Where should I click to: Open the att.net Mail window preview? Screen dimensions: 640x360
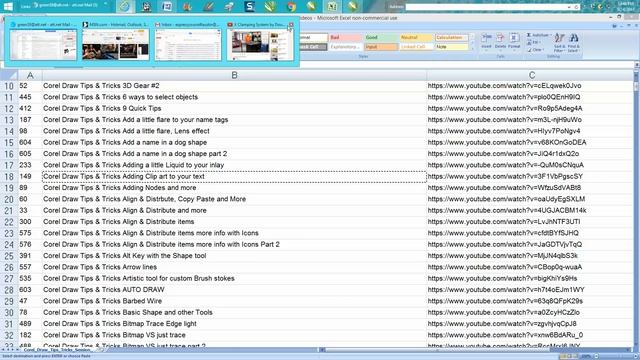click(43, 42)
